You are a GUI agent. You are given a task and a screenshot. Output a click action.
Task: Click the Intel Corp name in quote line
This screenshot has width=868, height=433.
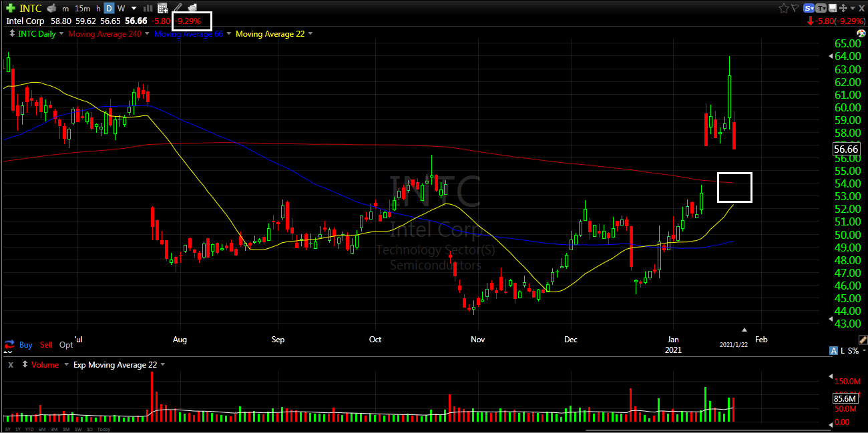coord(25,21)
